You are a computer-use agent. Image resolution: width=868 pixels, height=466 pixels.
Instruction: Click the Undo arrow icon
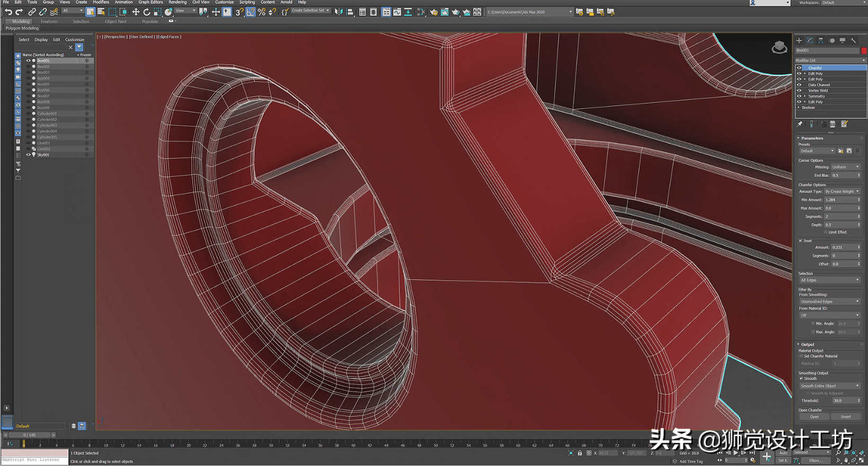[x=8, y=12]
